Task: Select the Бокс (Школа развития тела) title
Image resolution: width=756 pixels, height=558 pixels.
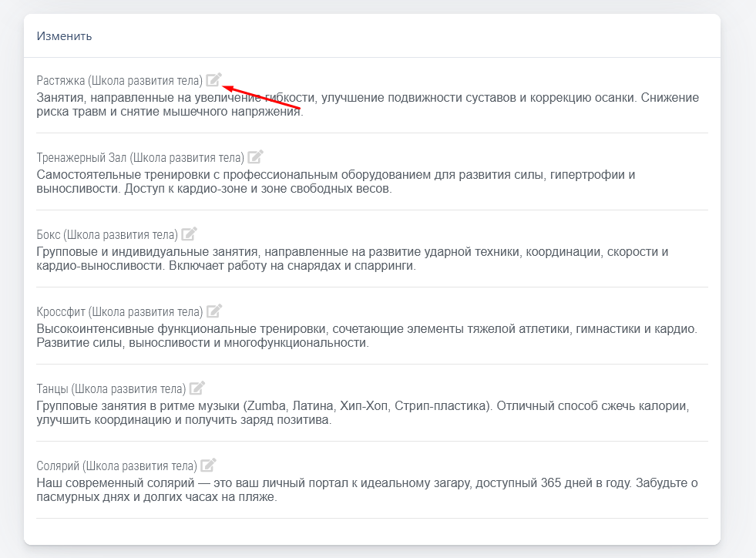Action: [x=107, y=234]
